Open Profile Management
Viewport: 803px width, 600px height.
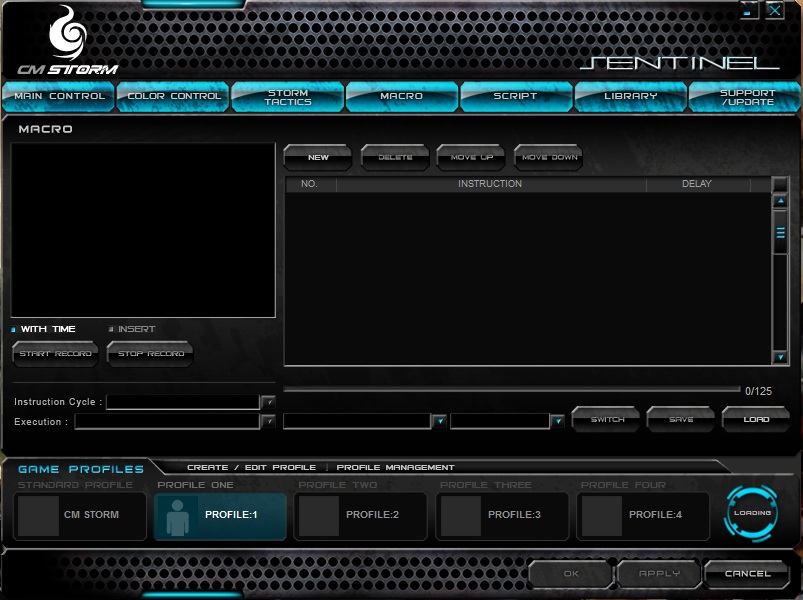pos(395,467)
